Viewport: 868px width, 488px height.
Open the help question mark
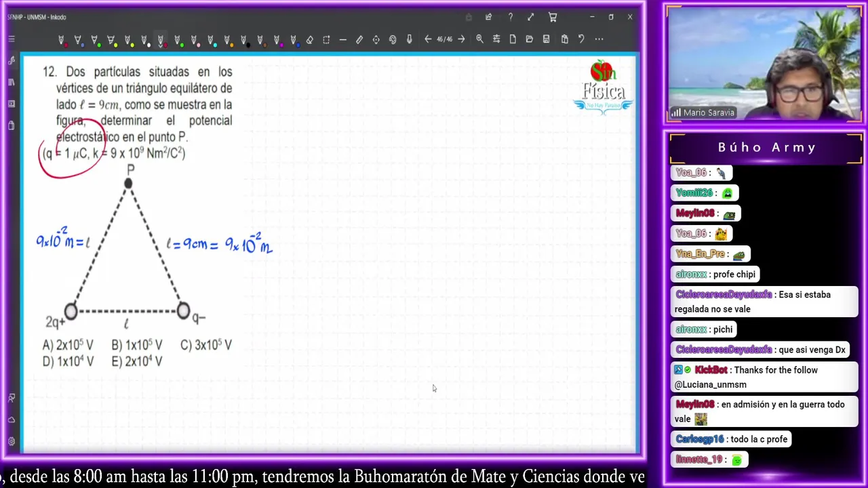point(511,17)
